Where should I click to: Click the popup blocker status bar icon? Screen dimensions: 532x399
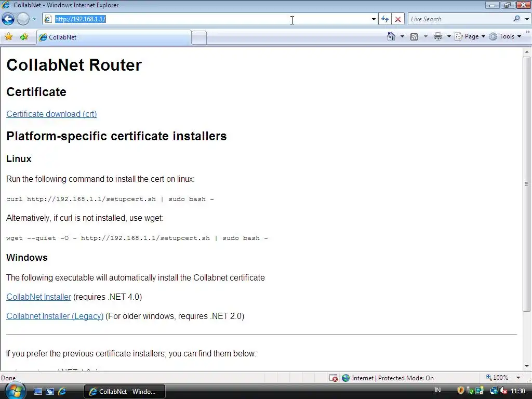coord(334,378)
